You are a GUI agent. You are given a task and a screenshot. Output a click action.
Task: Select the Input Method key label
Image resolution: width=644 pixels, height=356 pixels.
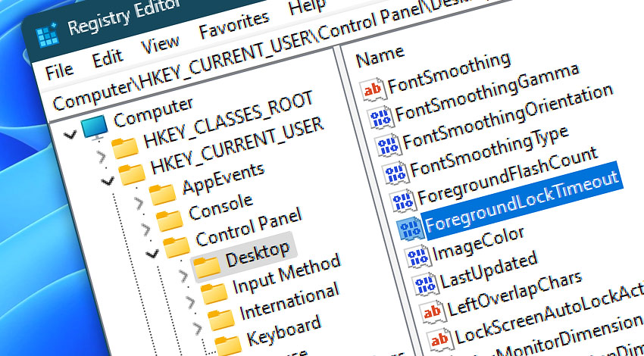[x=286, y=274]
